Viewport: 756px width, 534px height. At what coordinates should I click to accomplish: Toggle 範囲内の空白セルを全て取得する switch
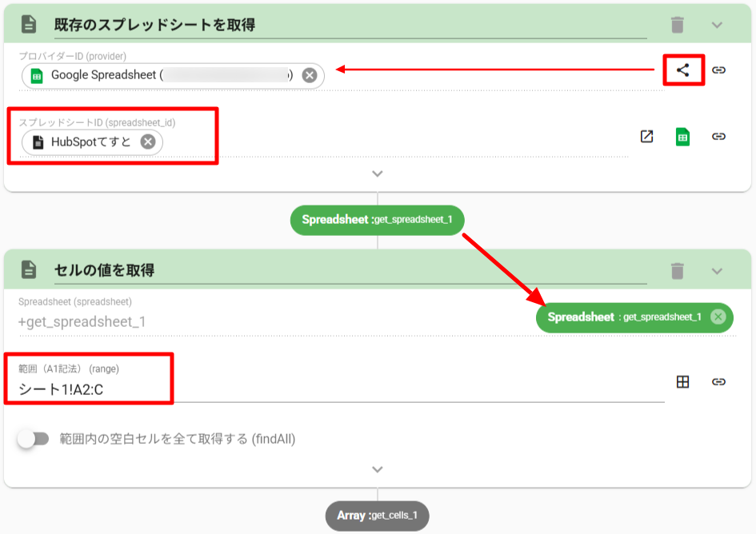pyautogui.click(x=34, y=439)
